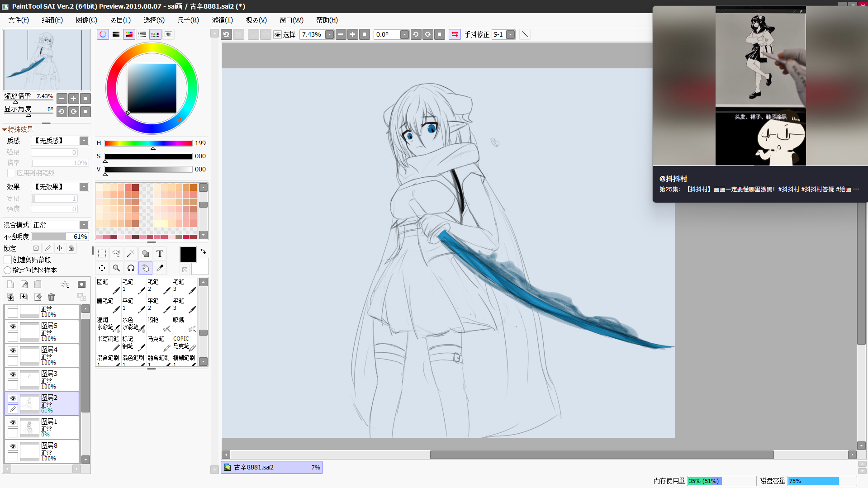
Task: Click the color wheel panel icon
Action: [103, 34]
